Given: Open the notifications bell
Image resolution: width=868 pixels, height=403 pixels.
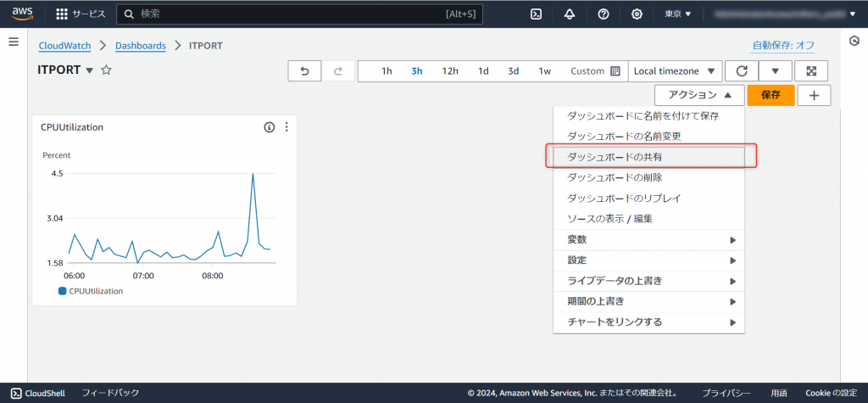Looking at the screenshot, I should coord(570,14).
